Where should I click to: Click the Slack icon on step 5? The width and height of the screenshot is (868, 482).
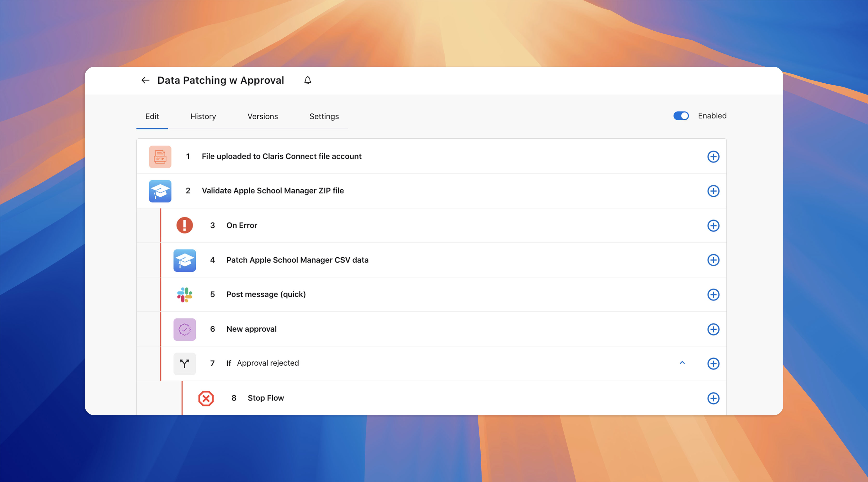[x=185, y=295]
